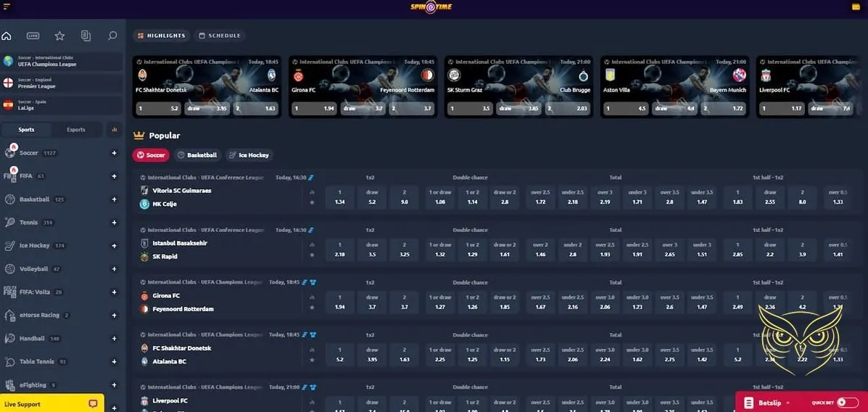Expand the FIFA sport category
Viewport: 868px width, 412px height.
[114, 176]
